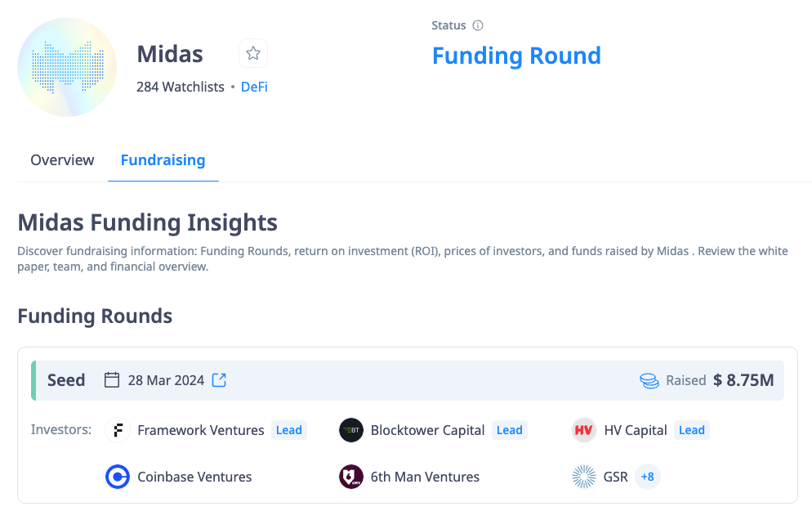Click the GSR starburst logo icon
Viewport: 812px width, 520px height.
pyautogui.click(x=584, y=477)
